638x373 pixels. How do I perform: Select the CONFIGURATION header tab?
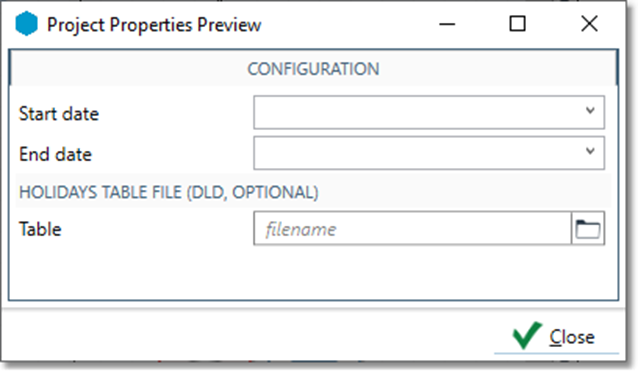pos(313,69)
